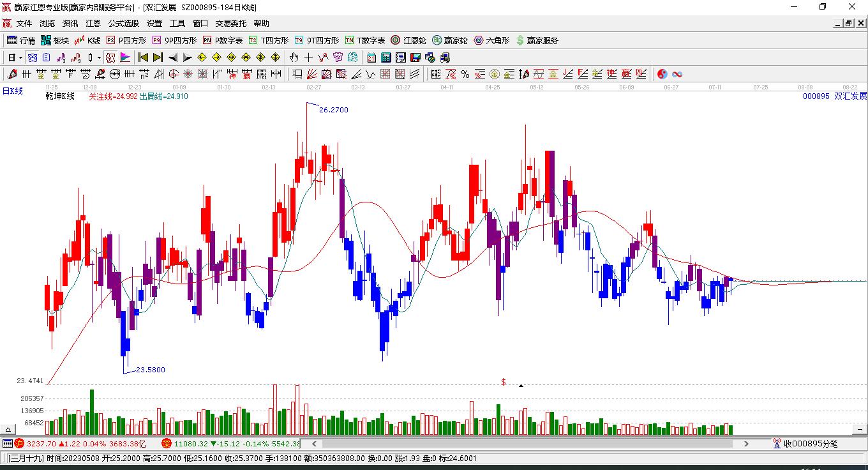Select the hand pan tool

(294, 57)
